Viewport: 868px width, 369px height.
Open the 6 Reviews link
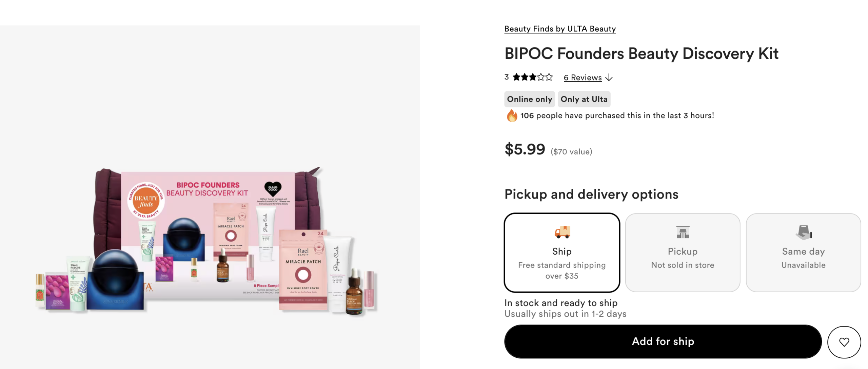[x=583, y=78]
